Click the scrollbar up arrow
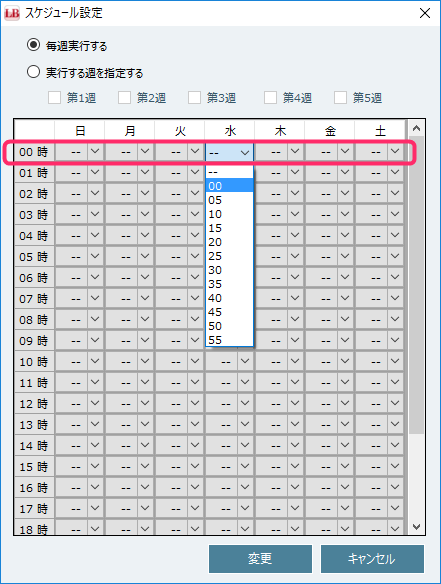 point(416,128)
